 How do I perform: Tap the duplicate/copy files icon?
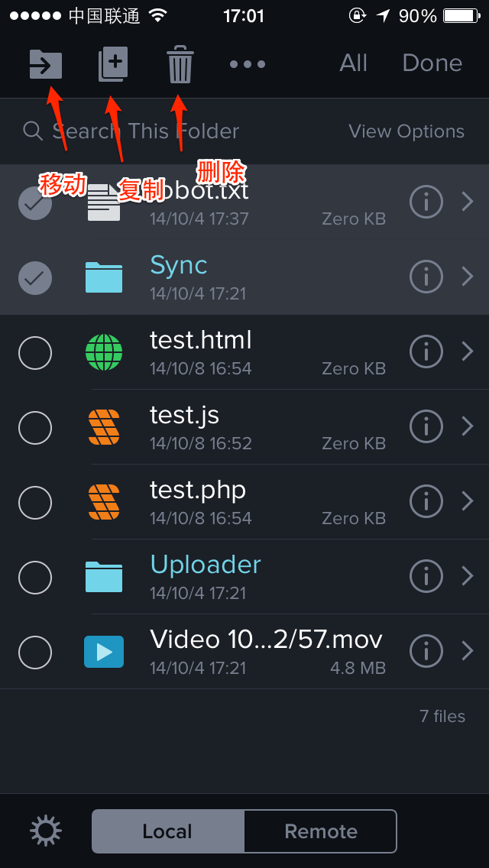point(113,64)
